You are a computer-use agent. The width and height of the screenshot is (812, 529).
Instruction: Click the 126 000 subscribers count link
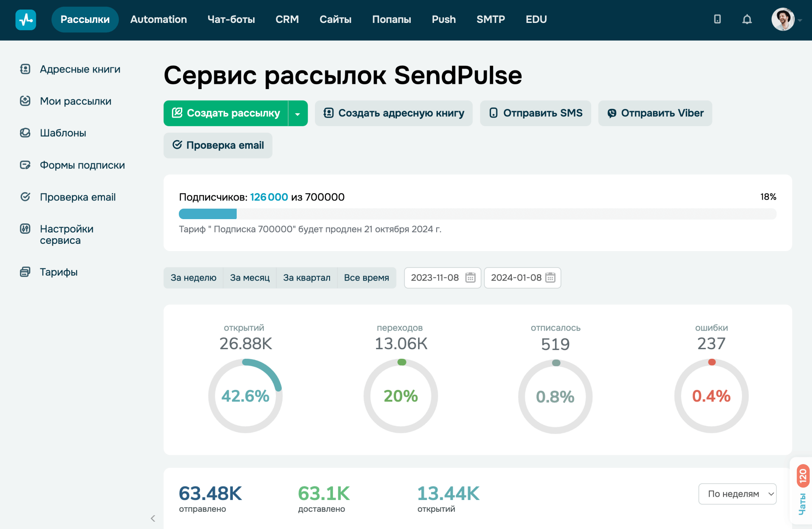269,198
